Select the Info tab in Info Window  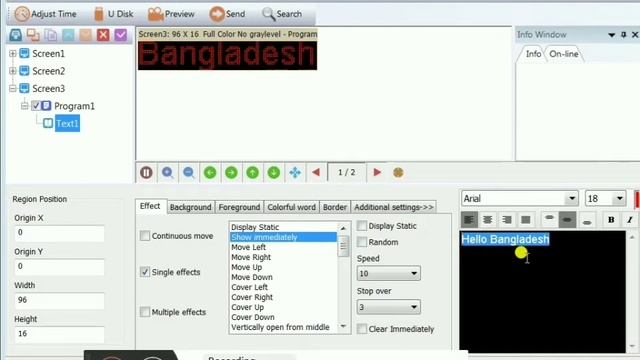533,54
